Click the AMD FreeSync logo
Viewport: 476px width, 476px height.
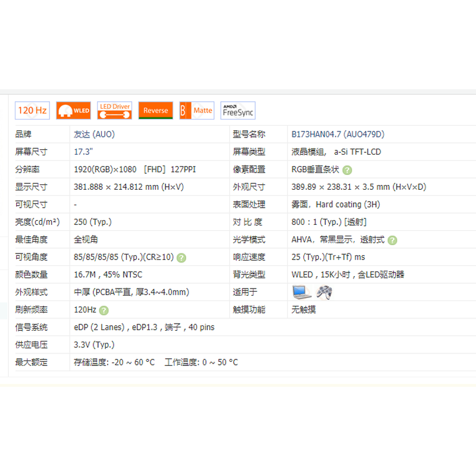tap(237, 110)
